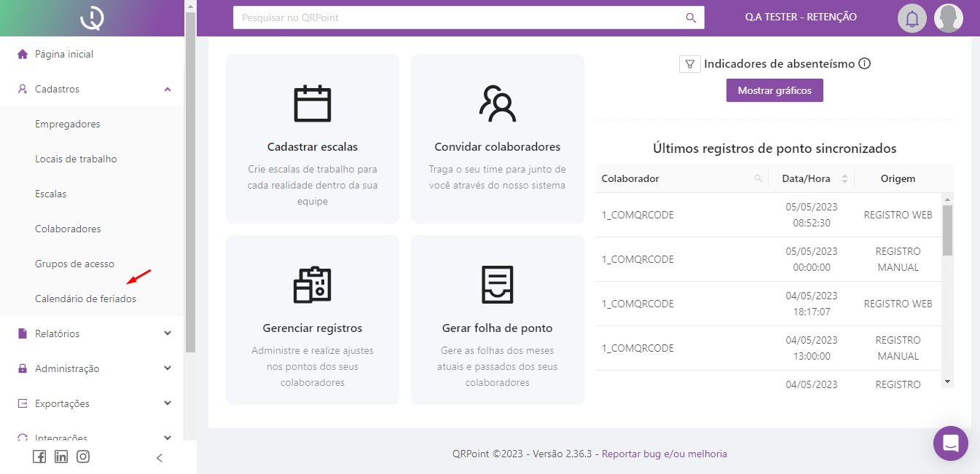Screen dimensions: 980x474
Task: Search icon in Colaborador column header
Action: [758, 178]
